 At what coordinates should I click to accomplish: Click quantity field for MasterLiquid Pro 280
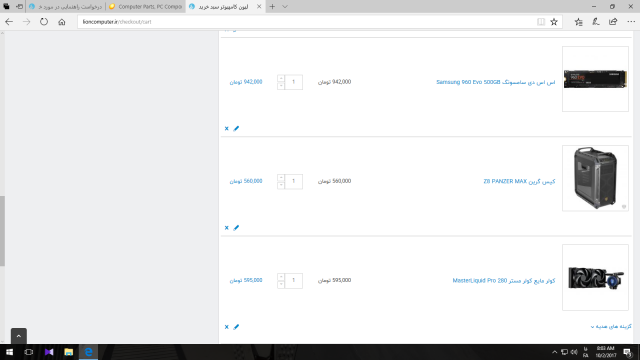(x=293, y=280)
